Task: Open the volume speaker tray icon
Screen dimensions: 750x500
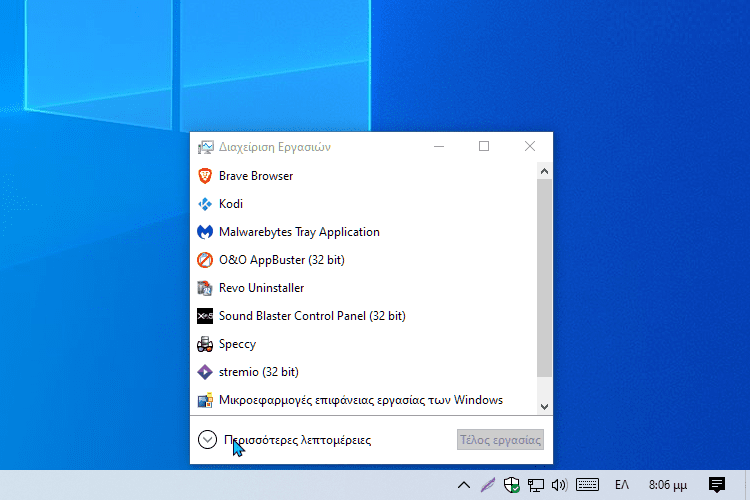Action: (559, 485)
